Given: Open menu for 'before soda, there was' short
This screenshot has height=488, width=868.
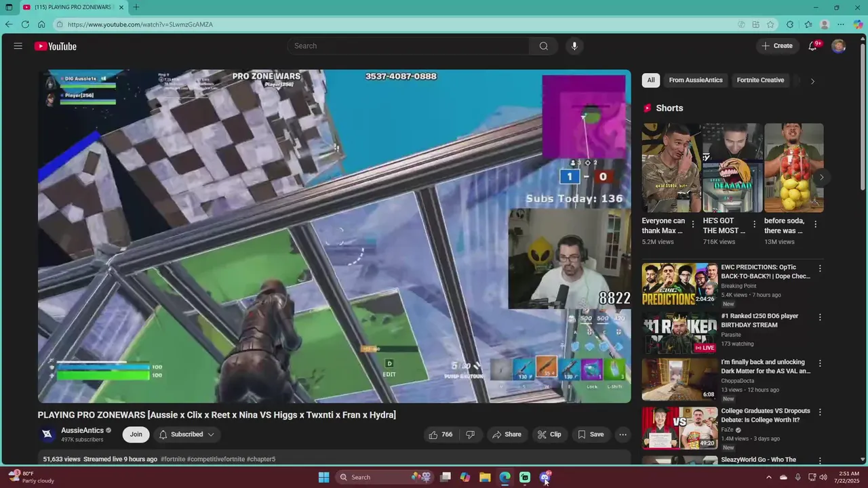Looking at the screenshot, I should 815,224.
